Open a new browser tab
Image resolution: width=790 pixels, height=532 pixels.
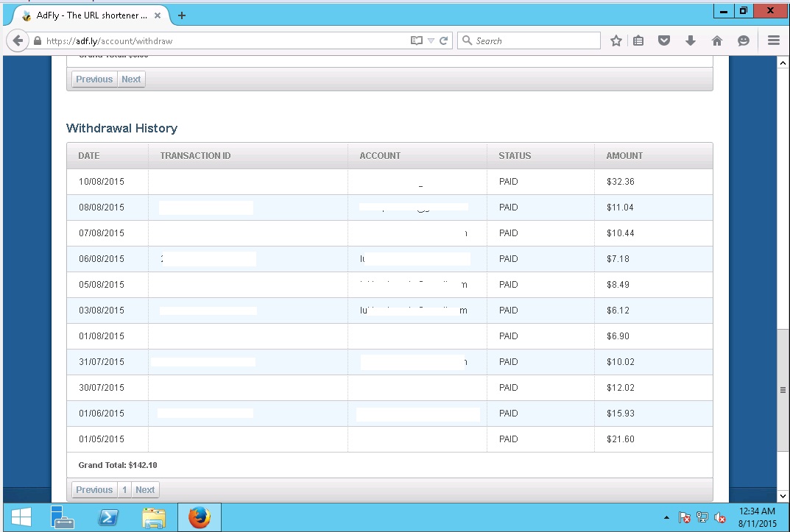tap(182, 15)
